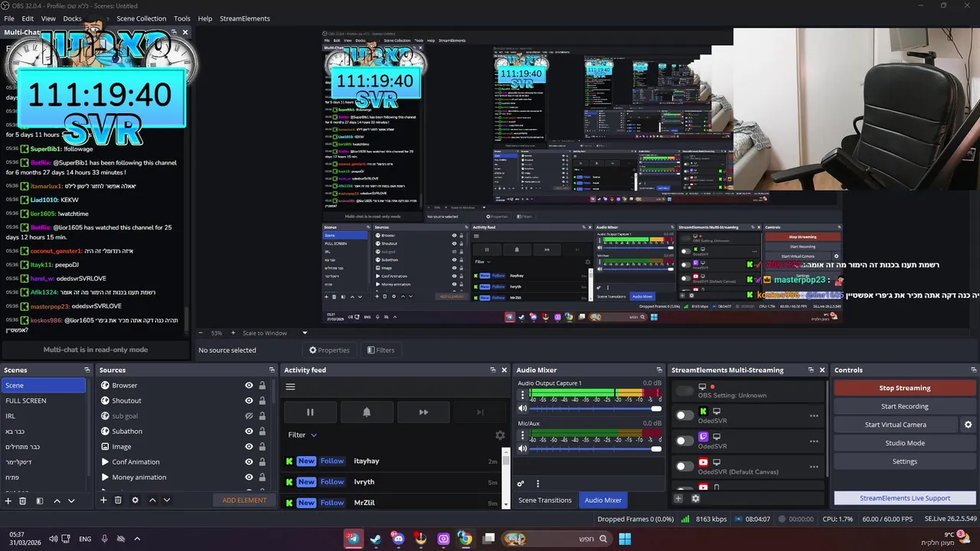Screen dimensions: 980x551
Task: Open Activity feed Filter dropdown
Action: pyautogui.click(x=302, y=435)
